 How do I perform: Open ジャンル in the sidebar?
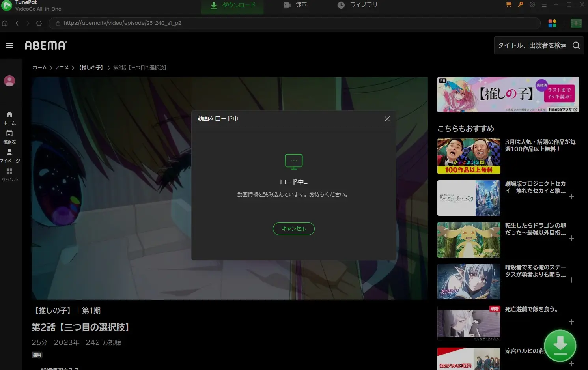[x=9, y=175]
